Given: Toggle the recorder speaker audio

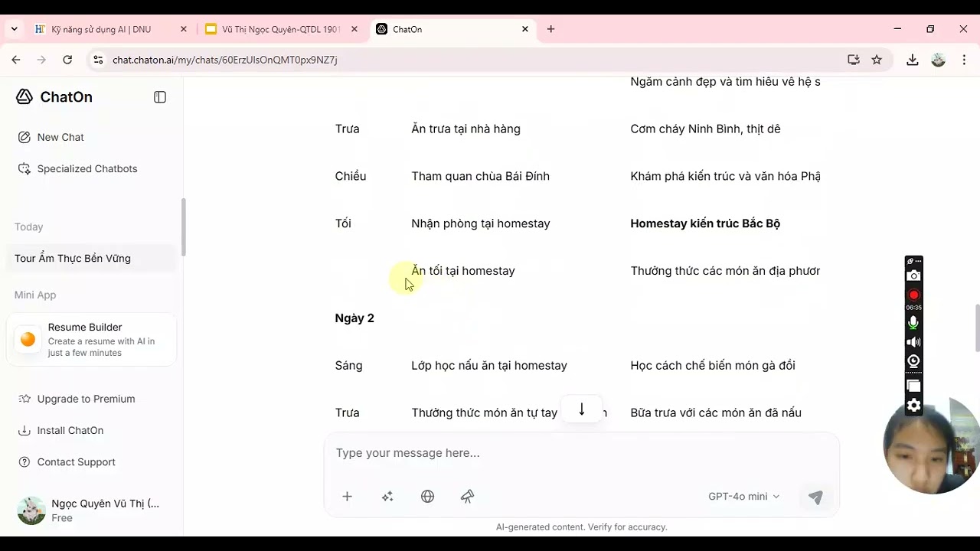Looking at the screenshot, I should (913, 342).
